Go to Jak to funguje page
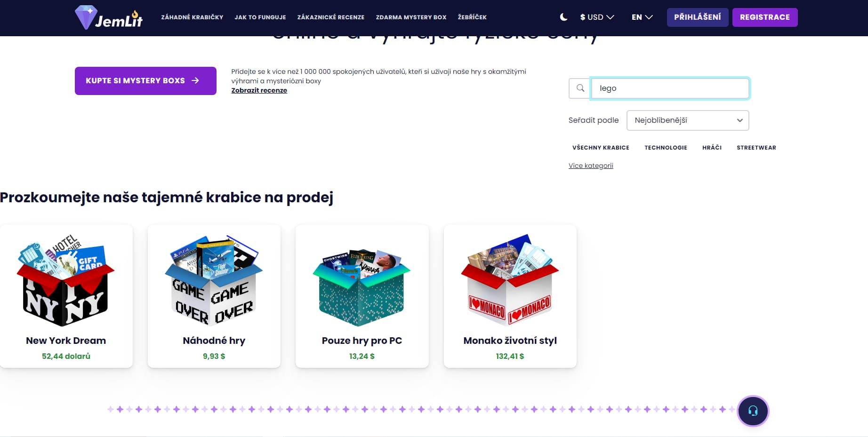 pyautogui.click(x=260, y=17)
